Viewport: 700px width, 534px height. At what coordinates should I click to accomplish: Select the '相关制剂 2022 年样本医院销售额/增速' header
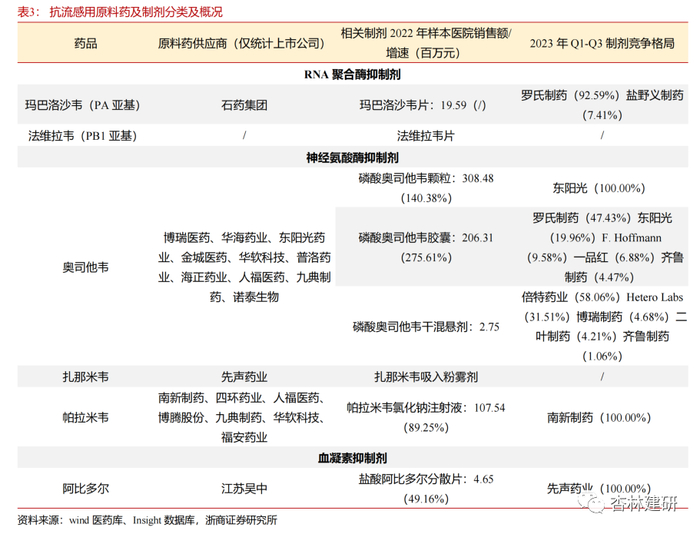426,43
